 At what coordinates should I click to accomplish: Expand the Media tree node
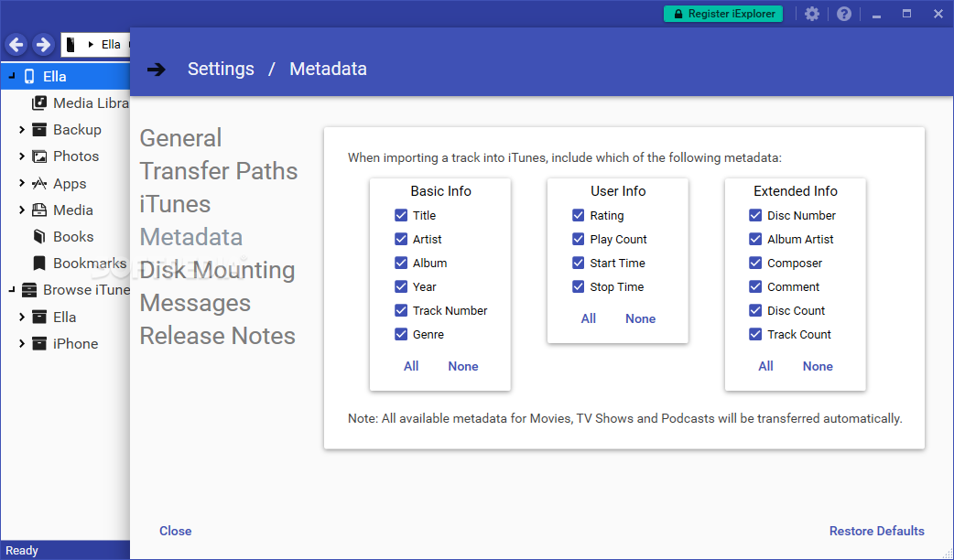[x=22, y=210]
